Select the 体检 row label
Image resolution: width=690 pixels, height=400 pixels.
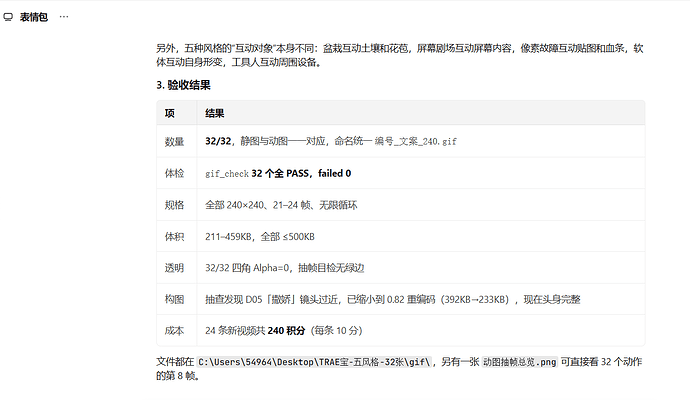174,173
